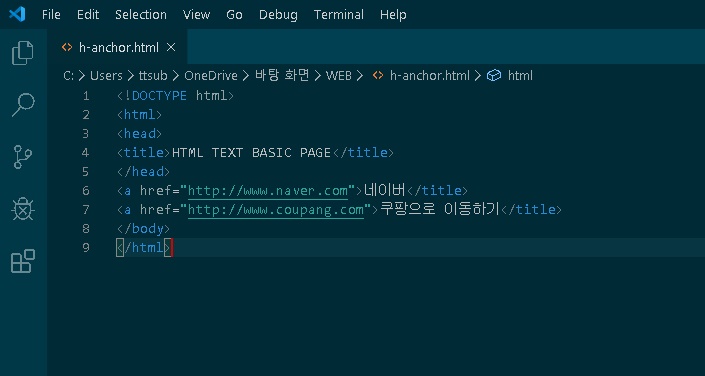Click the 쿠팡으로 이동하기 text on line 7

point(440,209)
